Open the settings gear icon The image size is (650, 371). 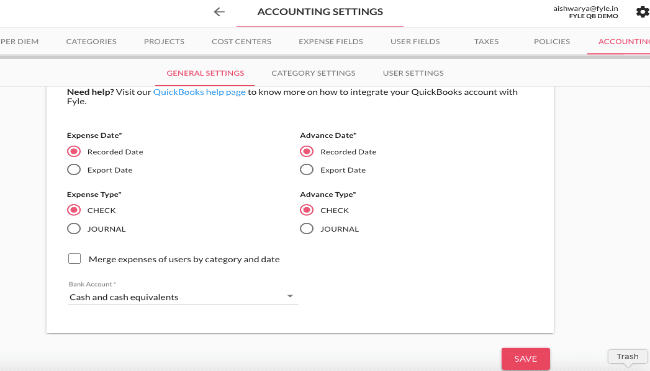(643, 12)
